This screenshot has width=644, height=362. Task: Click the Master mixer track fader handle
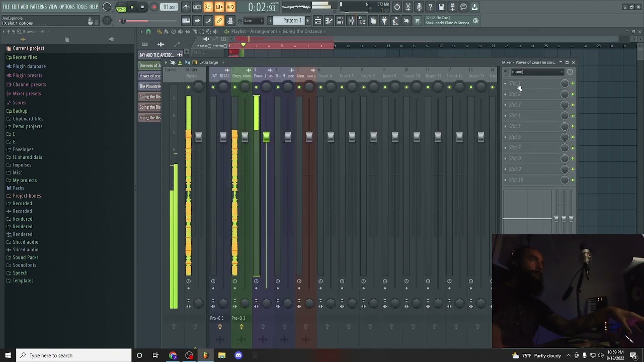point(198,137)
